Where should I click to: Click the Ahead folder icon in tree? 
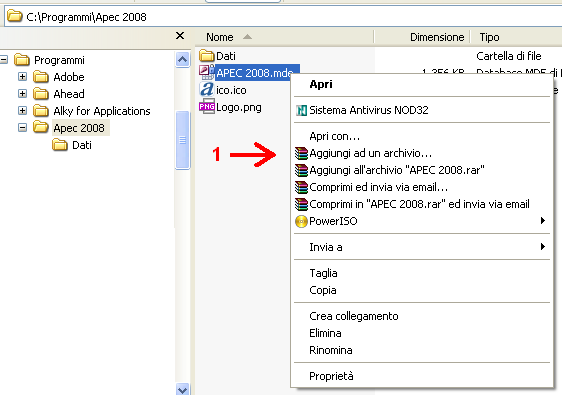point(41,94)
